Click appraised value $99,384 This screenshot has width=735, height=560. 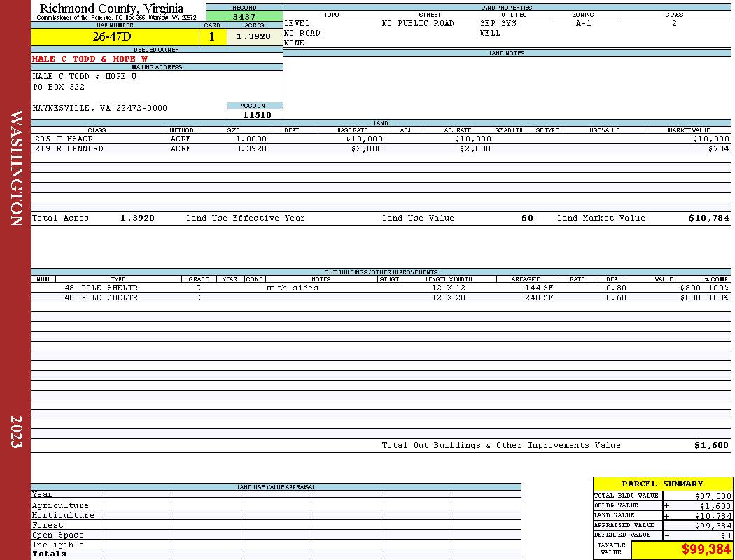(x=713, y=526)
